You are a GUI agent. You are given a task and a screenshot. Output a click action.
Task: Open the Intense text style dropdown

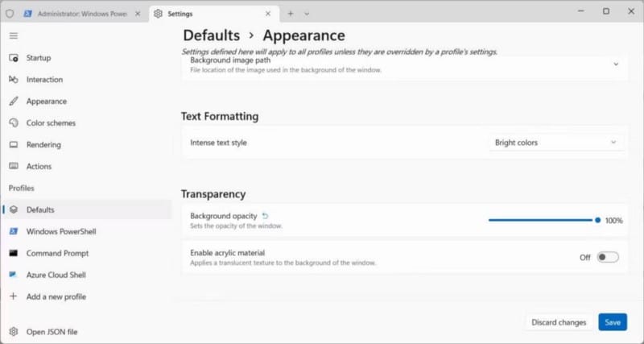pyautogui.click(x=555, y=143)
